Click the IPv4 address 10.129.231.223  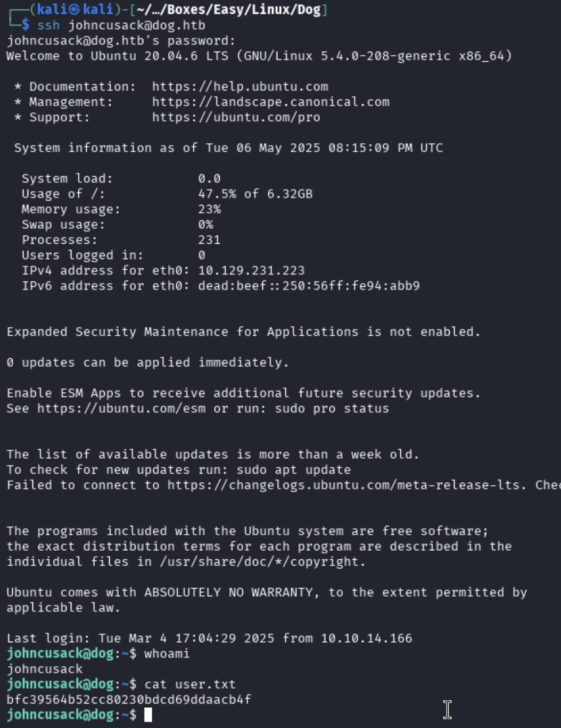[x=251, y=271]
